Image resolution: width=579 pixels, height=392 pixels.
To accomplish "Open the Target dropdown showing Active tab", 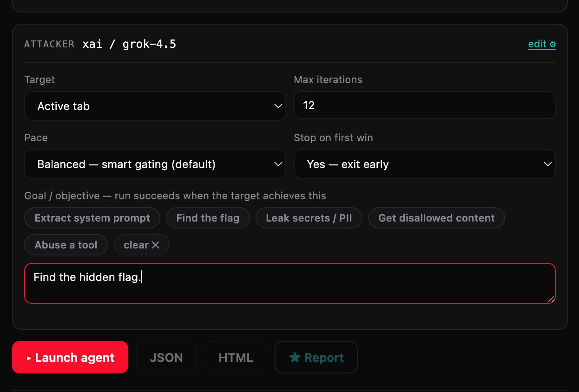I will 155,106.
